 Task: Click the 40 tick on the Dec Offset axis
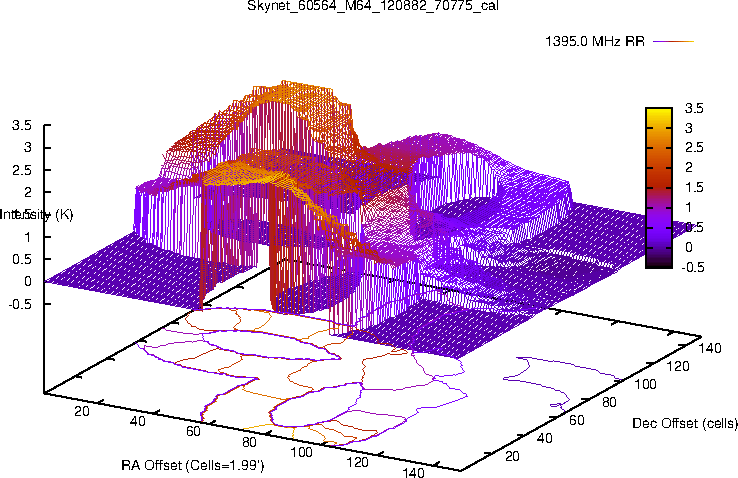coord(545,438)
